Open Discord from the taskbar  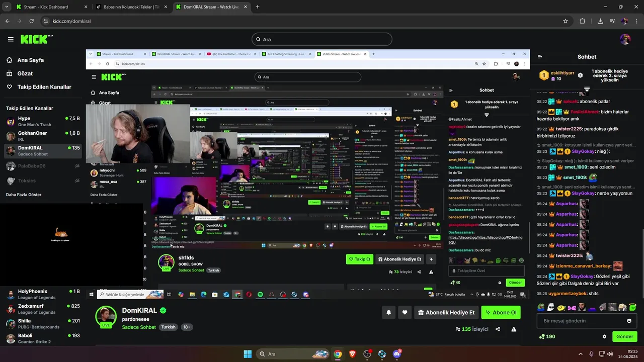tap(396, 354)
